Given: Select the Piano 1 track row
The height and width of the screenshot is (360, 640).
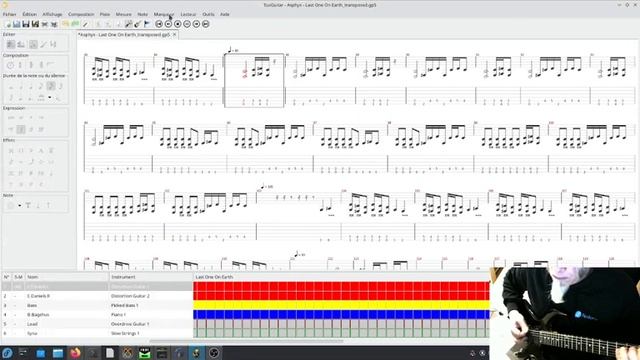Looking at the screenshot, I should (97, 314).
